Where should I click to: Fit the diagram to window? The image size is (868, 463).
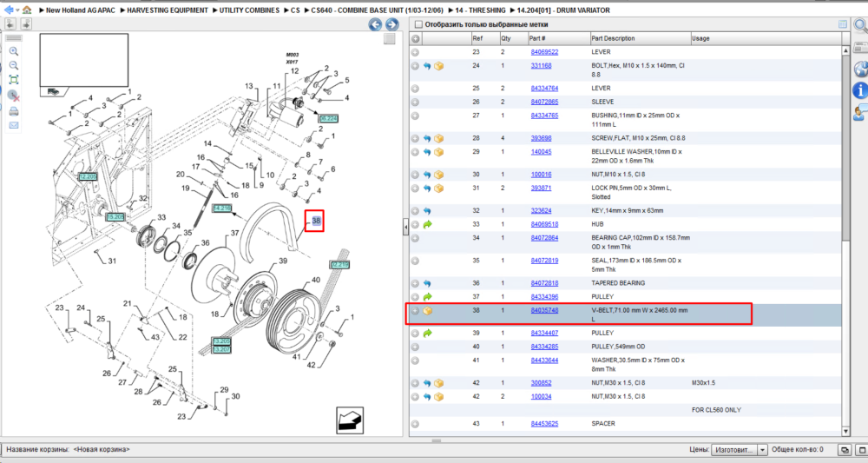click(14, 80)
